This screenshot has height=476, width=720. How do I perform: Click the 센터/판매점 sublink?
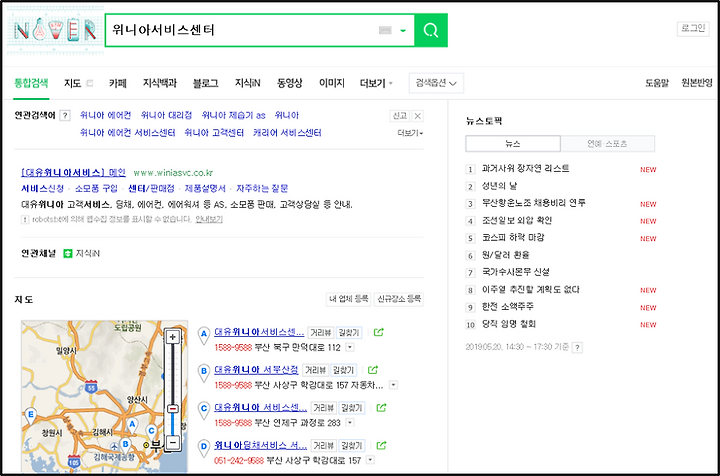(151, 189)
